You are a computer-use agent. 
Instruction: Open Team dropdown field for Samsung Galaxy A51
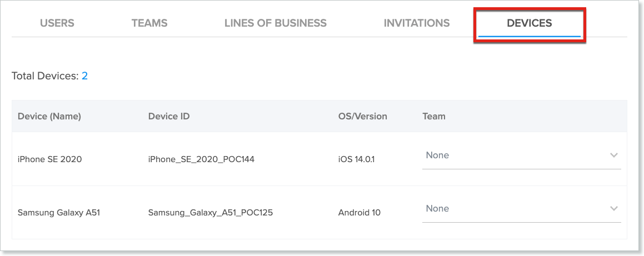[x=514, y=209]
